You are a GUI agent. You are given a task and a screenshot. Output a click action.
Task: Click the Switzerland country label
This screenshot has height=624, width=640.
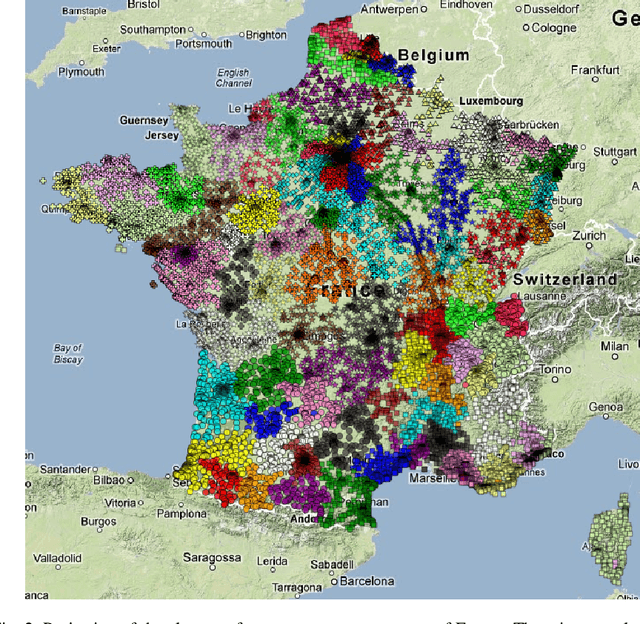[x=566, y=280]
